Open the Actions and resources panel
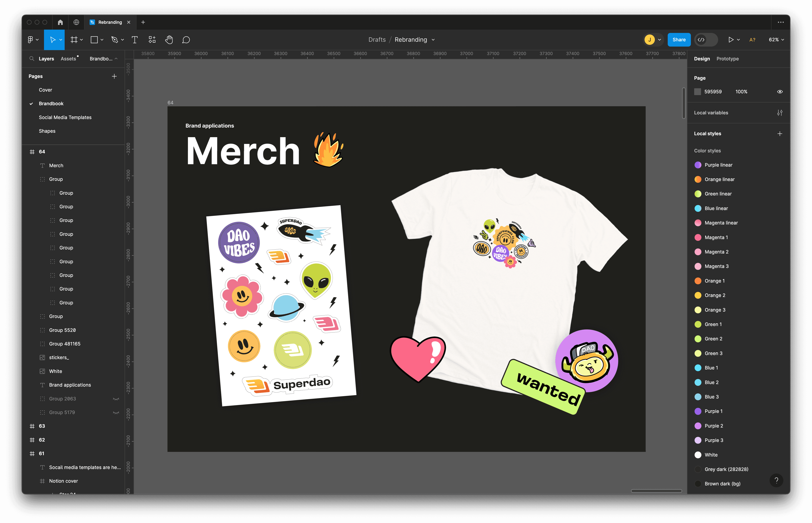This screenshot has width=812, height=523. pyautogui.click(x=152, y=39)
